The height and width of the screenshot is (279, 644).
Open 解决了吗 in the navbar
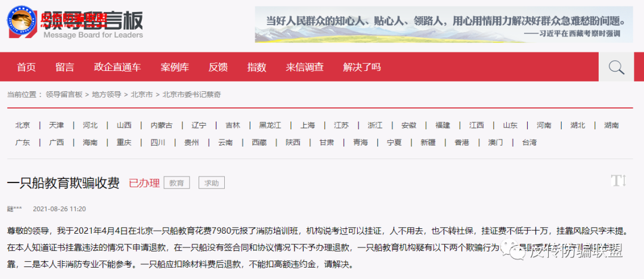(x=362, y=67)
